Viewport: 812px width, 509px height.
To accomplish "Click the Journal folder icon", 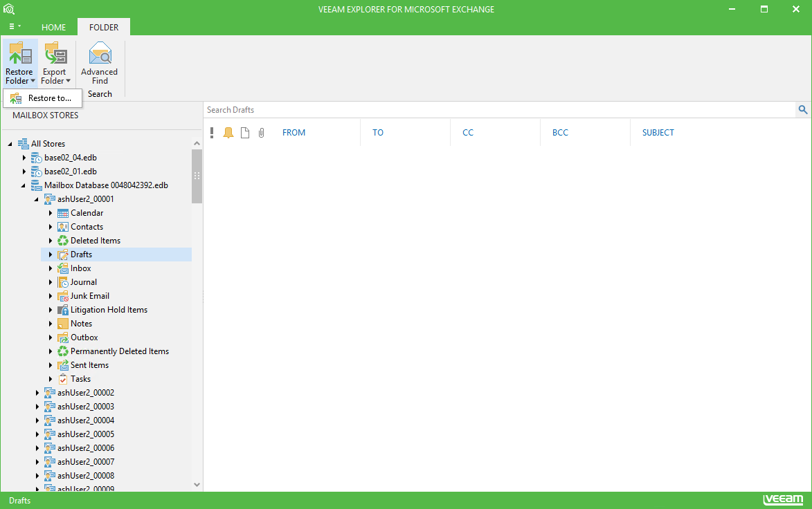I will point(63,282).
